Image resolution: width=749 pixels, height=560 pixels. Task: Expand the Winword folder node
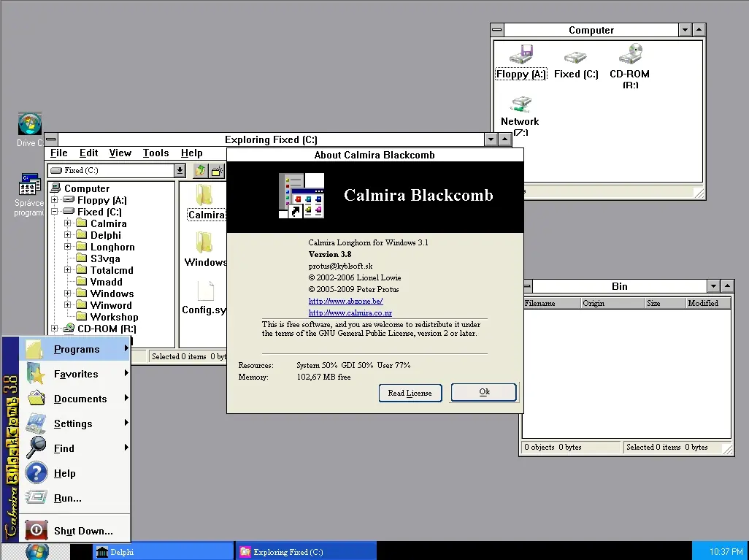tap(67, 305)
